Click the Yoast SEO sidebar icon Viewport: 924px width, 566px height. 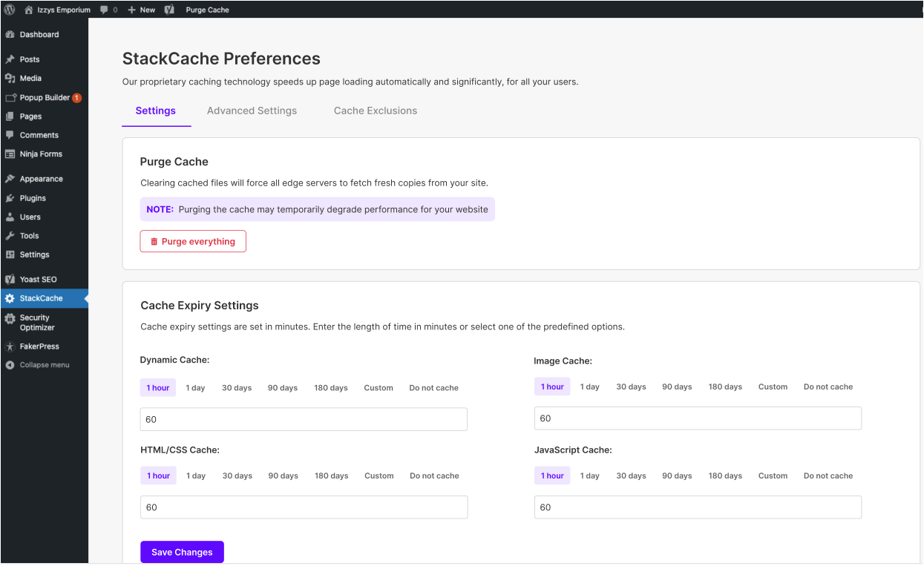click(x=10, y=280)
